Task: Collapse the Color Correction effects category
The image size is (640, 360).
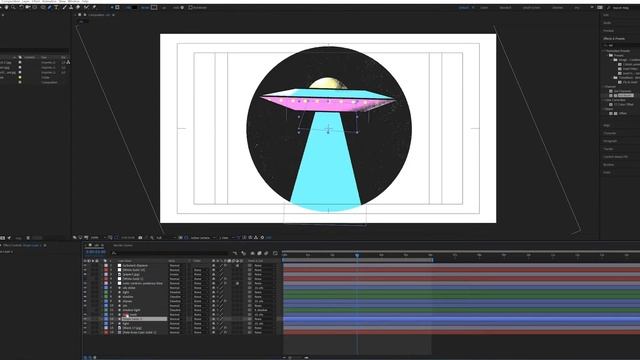Action: tap(604, 100)
